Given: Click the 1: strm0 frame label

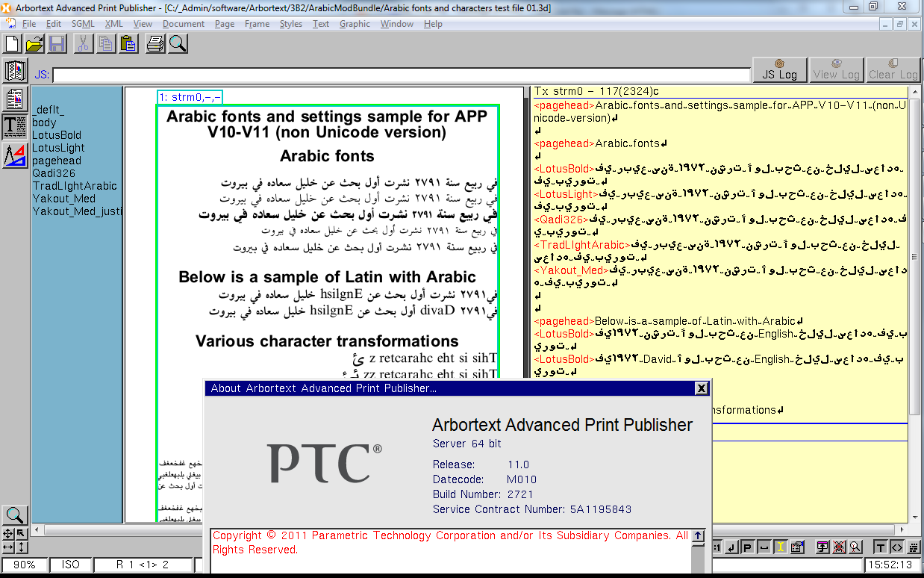Looking at the screenshot, I should click(190, 97).
